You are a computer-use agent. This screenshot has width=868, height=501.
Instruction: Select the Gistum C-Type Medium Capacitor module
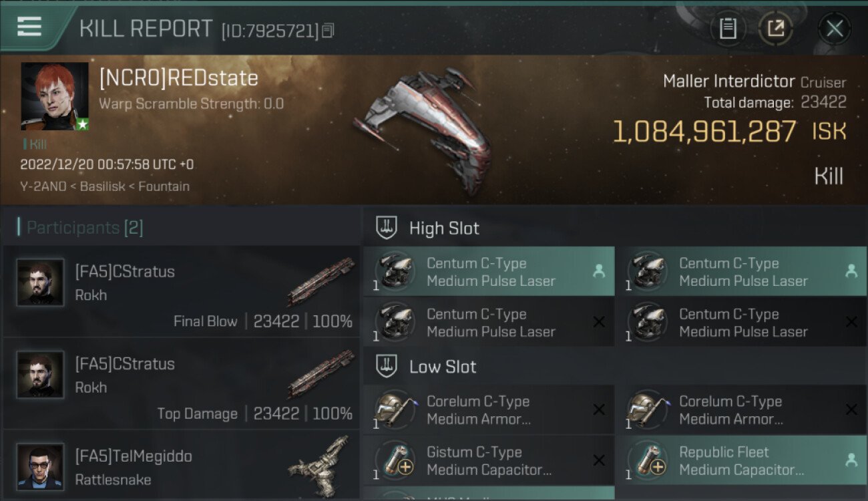(x=488, y=460)
